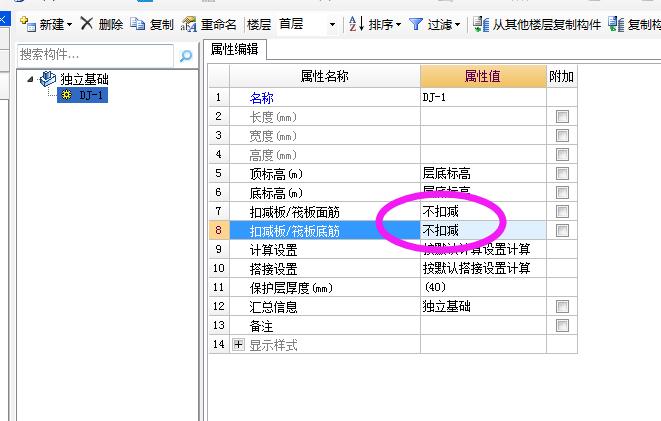Click the 长度(mm) value cell
The image size is (661, 421).
click(483, 116)
